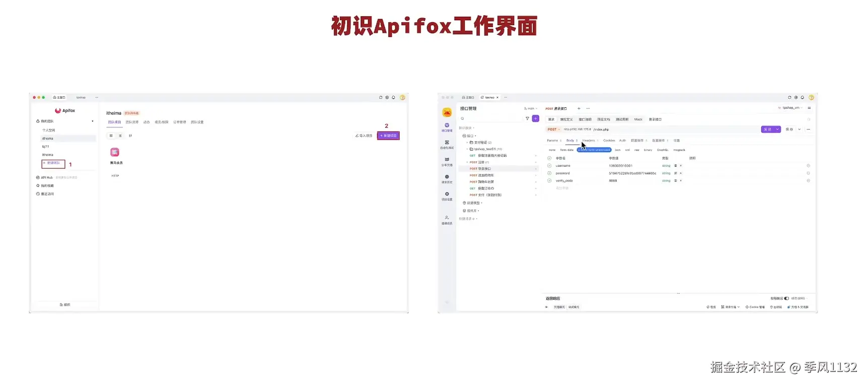Open notifications bell in left window
This screenshot has width=868, height=385.
pos(394,97)
